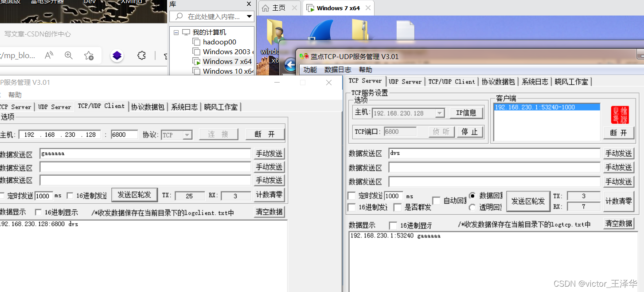644x292 pixels.
Task: Click send field containing dvs
Action: pos(494,153)
